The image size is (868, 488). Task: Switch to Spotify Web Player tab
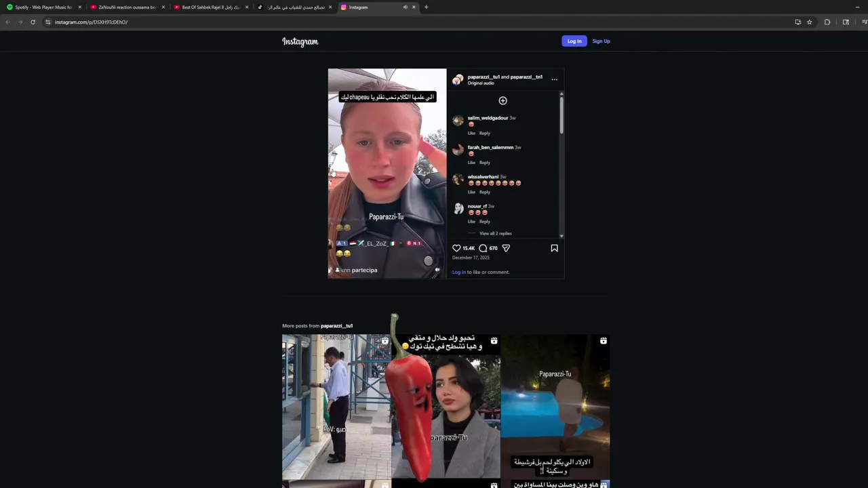(42, 7)
